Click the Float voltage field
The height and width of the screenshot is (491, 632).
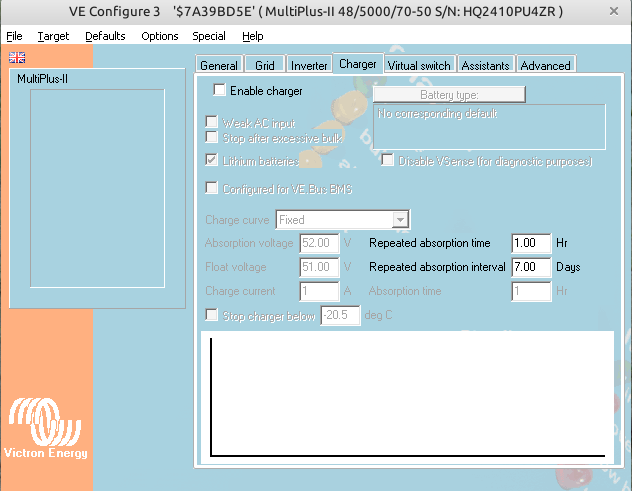pos(319,267)
